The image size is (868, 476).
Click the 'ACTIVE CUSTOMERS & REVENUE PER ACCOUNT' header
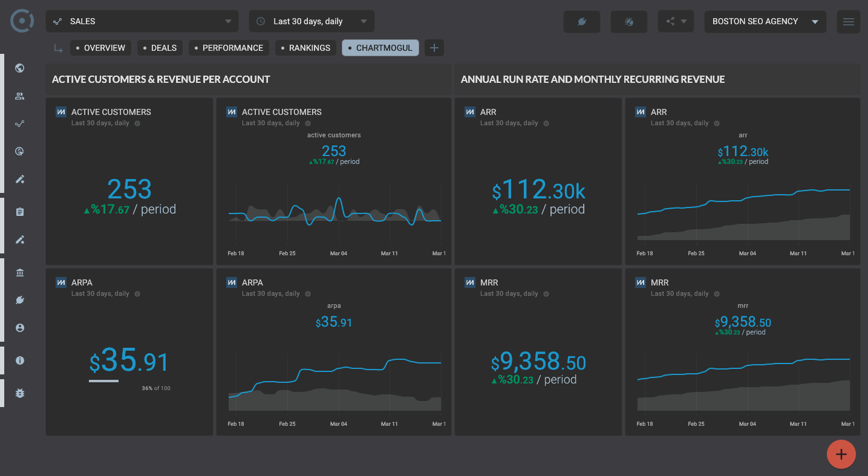(161, 79)
